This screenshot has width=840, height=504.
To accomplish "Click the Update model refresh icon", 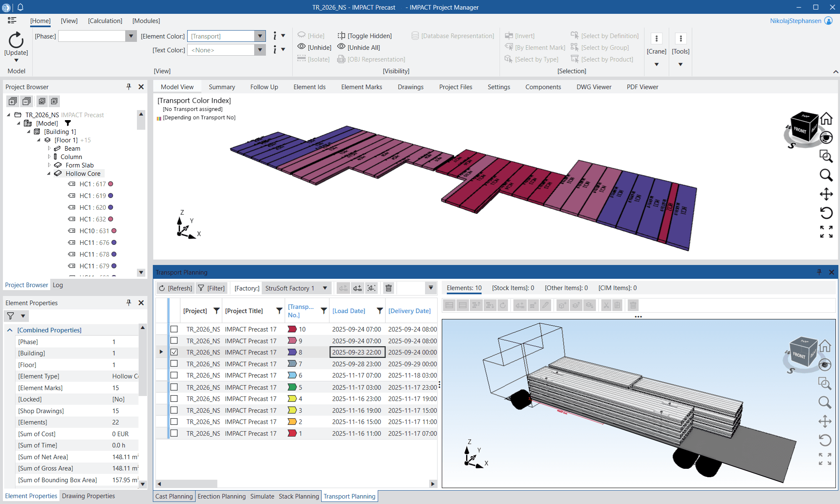I will click(16, 40).
